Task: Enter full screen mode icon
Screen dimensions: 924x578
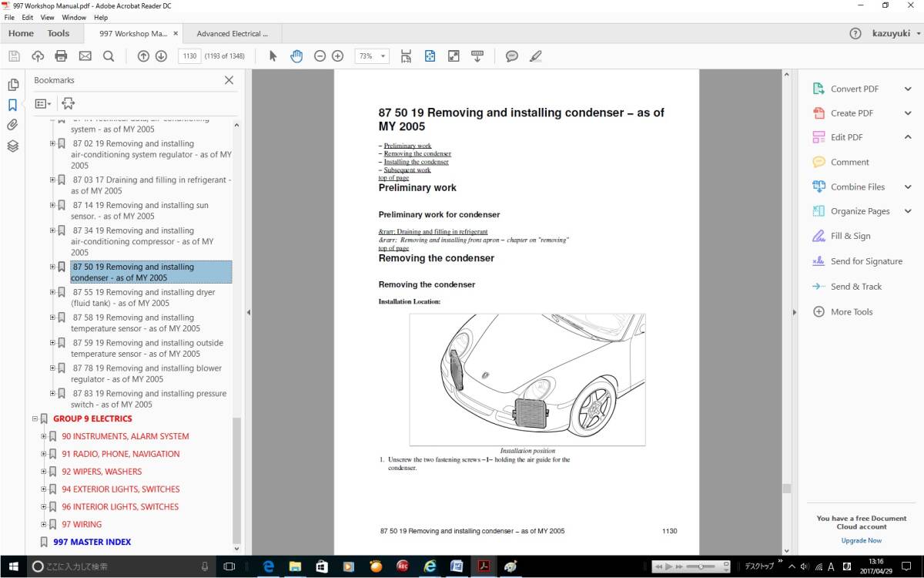Action: coord(454,56)
